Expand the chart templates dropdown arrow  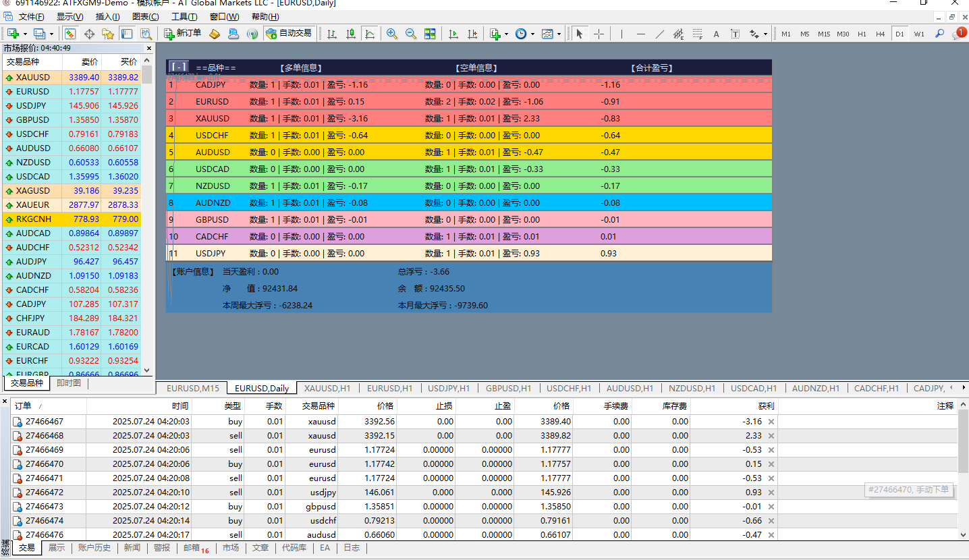click(x=559, y=34)
